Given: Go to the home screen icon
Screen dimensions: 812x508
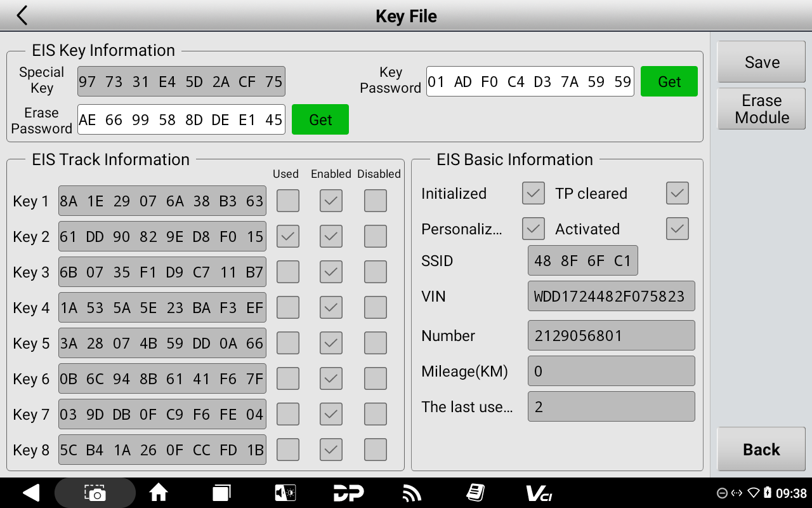Looking at the screenshot, I should (158, 493).
